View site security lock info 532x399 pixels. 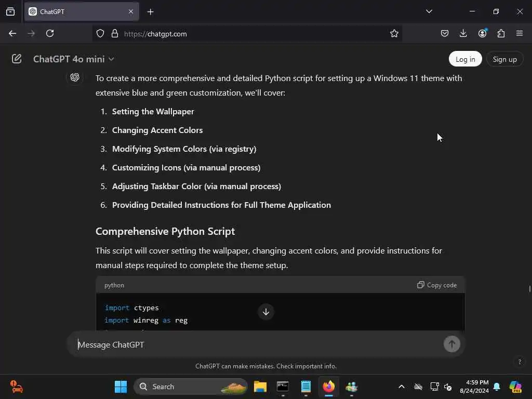pos(115,34)
